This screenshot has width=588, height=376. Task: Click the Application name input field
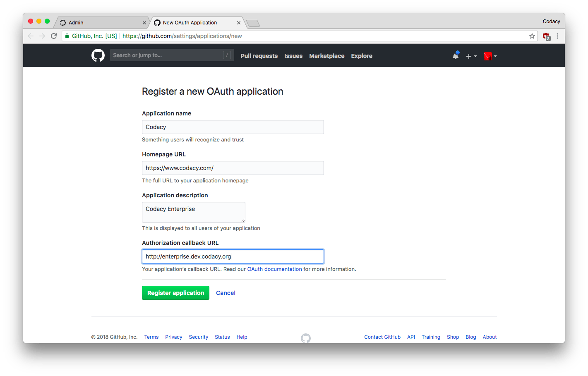233,127
